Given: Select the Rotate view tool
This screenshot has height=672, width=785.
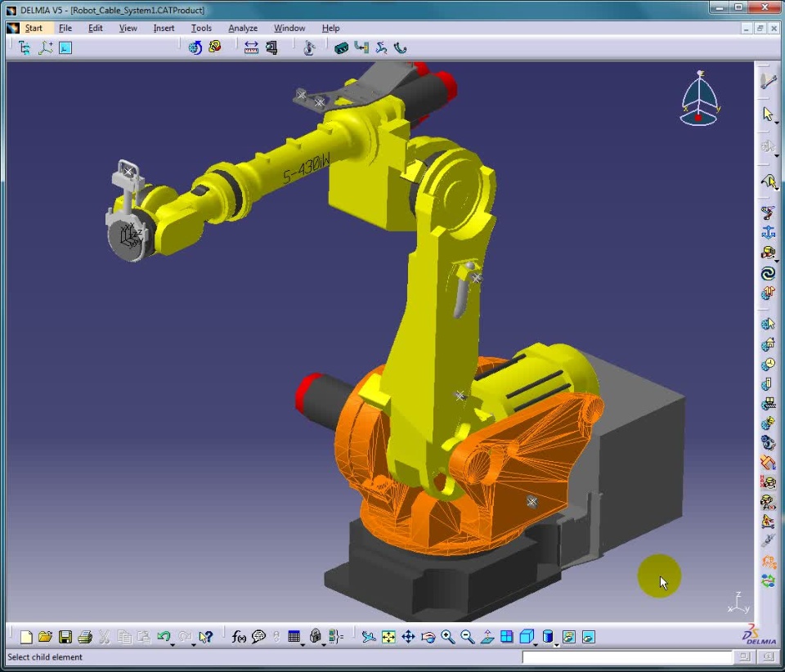Looking at the screenshot, I should [x=428, y=637].
